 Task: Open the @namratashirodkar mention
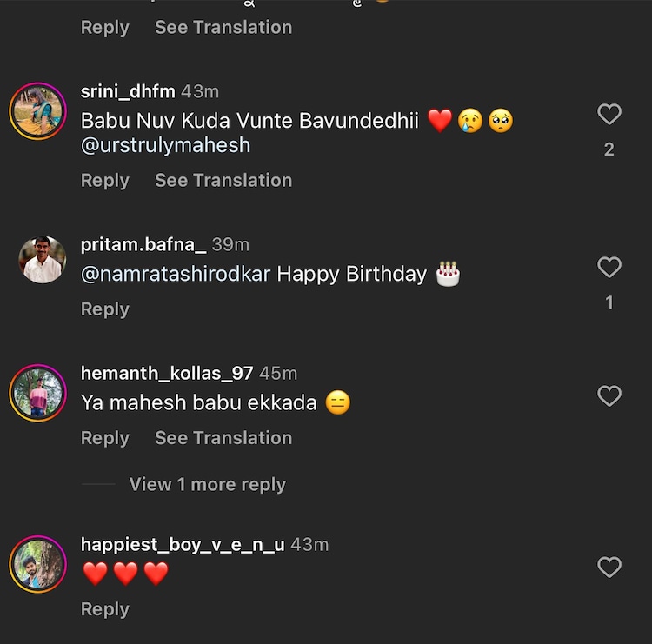(x=176, y=275)
